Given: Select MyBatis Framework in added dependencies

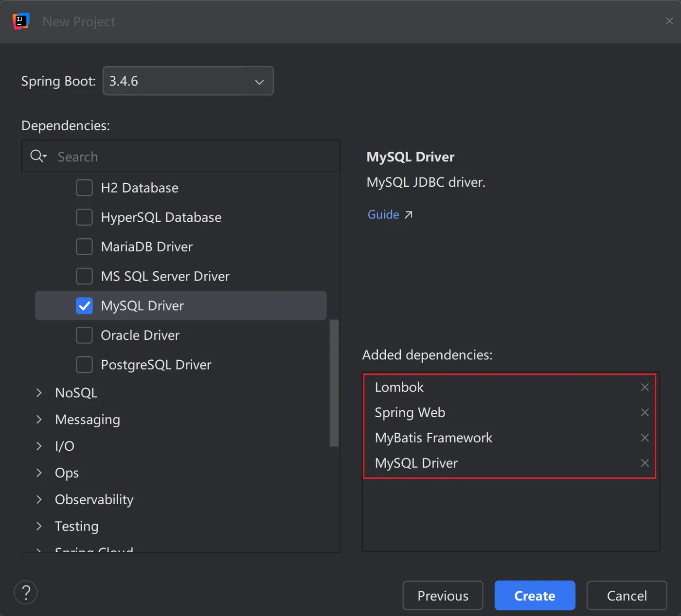Looking at the screenshot, I should (433, 438).
